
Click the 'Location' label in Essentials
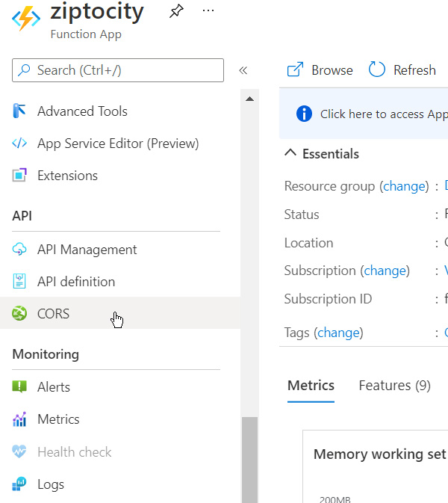[308, 243]
